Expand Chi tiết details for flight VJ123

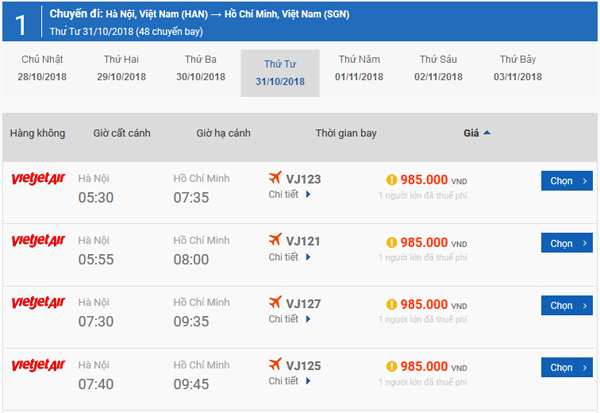[289, 195]
